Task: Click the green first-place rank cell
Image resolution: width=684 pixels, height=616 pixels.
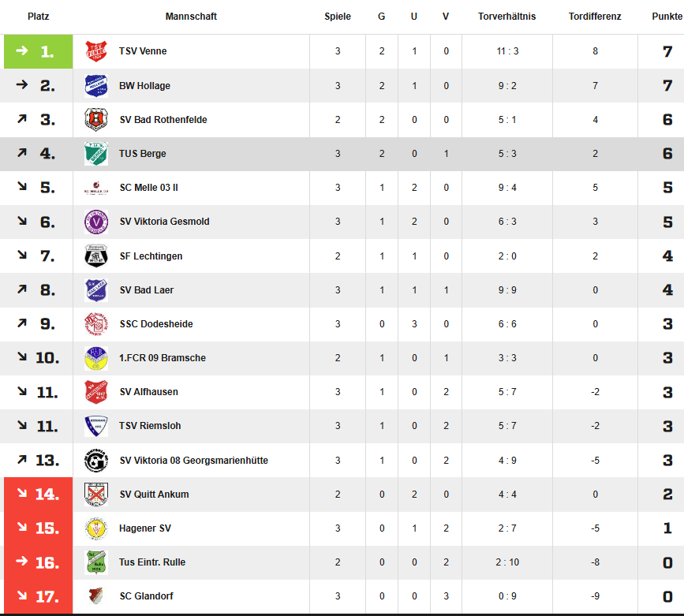Action: [39, 51]
